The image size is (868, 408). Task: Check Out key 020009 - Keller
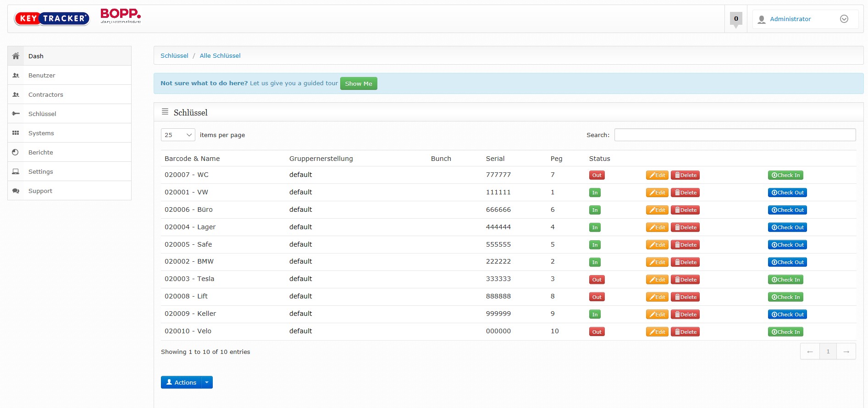787,314
